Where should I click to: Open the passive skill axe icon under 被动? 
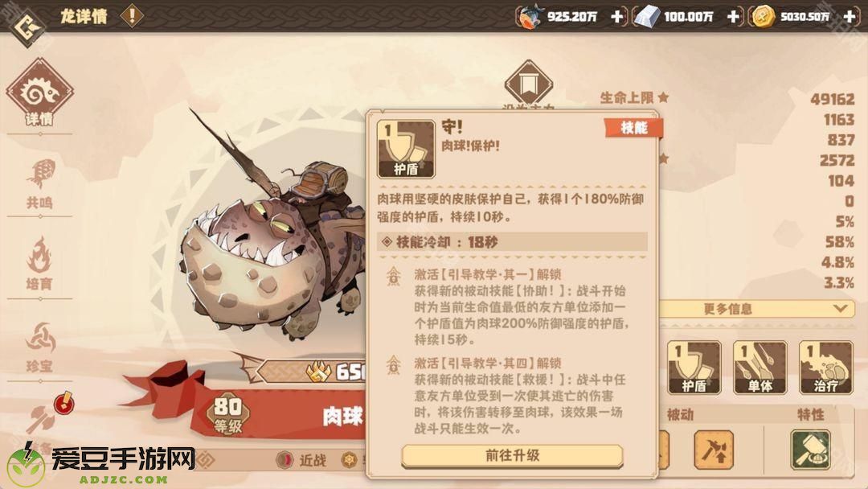coord(714,449)
